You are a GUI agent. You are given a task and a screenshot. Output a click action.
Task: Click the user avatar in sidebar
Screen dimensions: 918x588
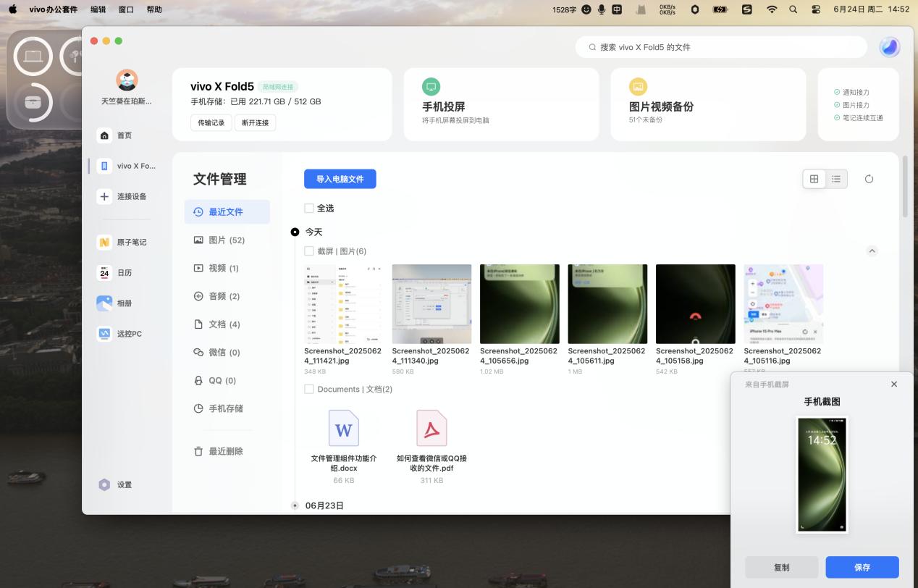coord(127,81)
